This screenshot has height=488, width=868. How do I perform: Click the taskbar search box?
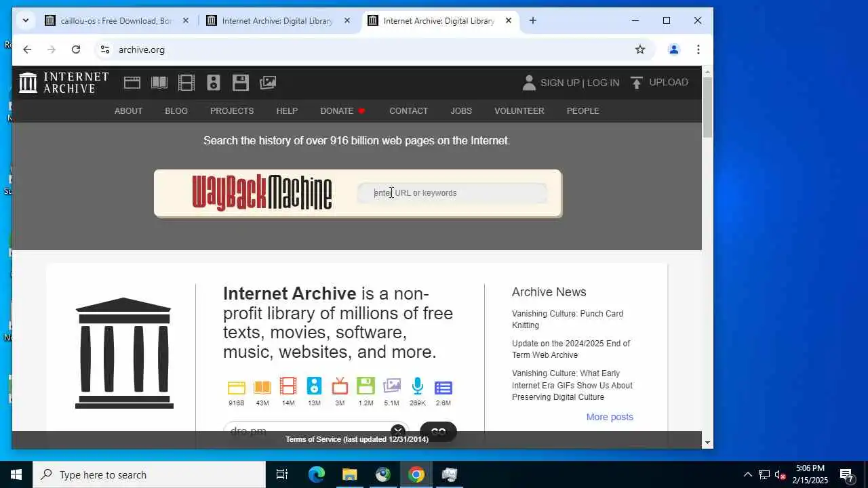click(149, 474)
